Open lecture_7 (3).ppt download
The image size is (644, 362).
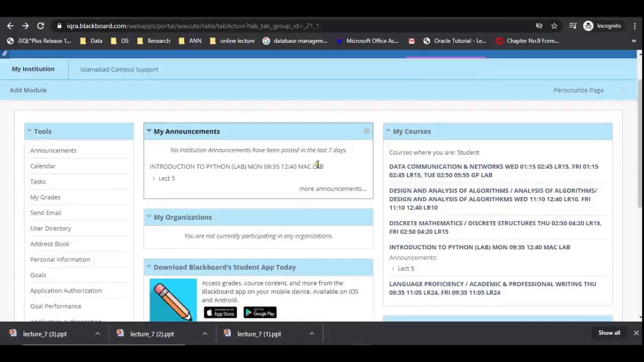[45, 334]
